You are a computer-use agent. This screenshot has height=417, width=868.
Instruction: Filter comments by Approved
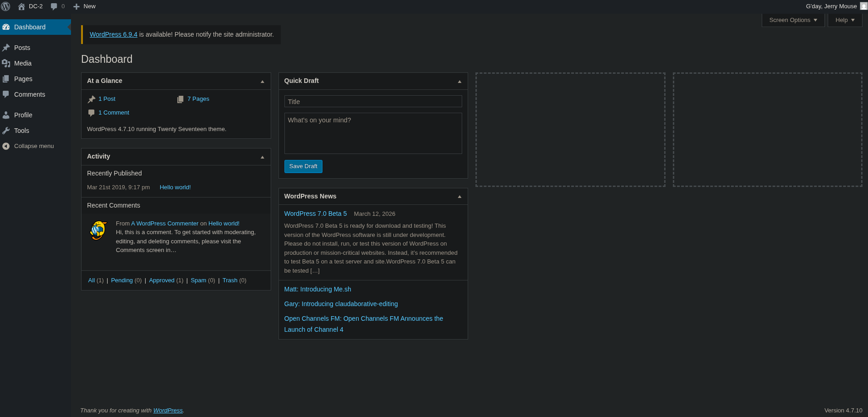(x=162, y=280)
